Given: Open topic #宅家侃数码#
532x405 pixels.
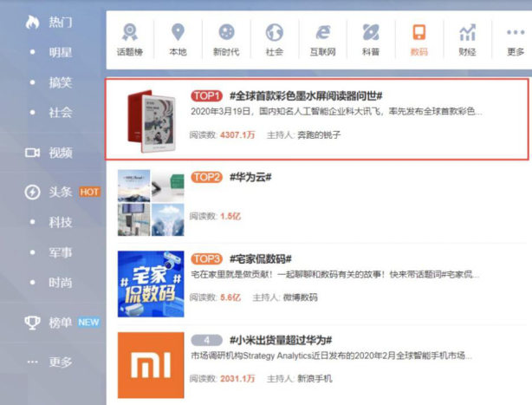Looking at the screenshot, I should (261, 259).
